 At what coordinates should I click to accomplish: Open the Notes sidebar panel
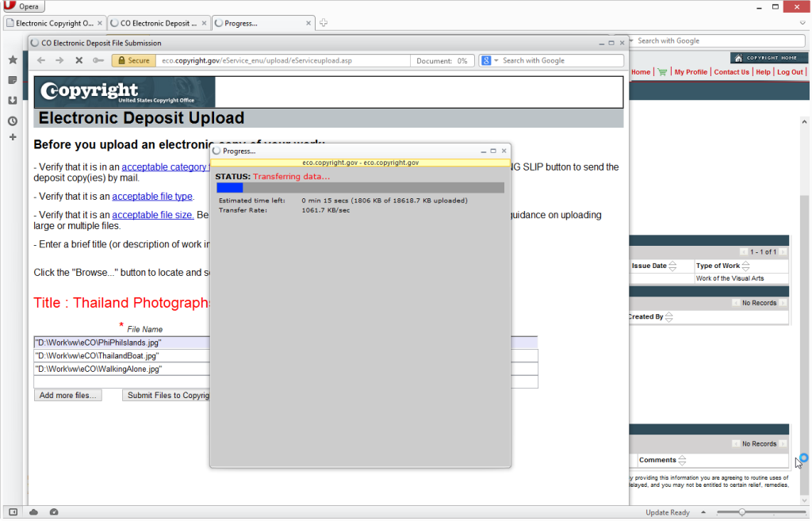coord(13,80)
